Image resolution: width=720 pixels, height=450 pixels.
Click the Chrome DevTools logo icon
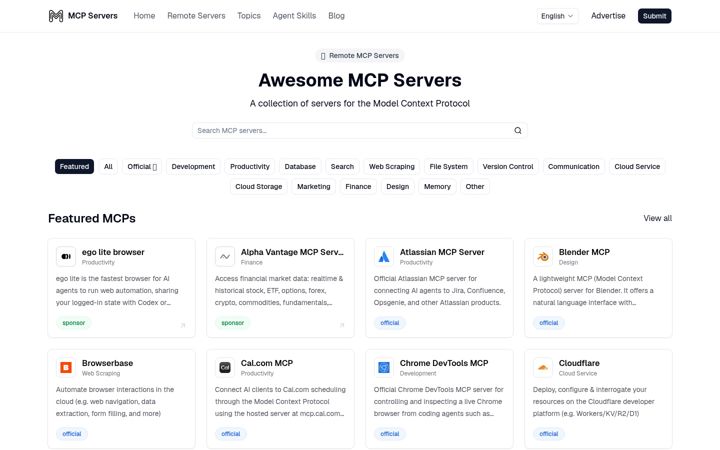[x=383, y=367]
